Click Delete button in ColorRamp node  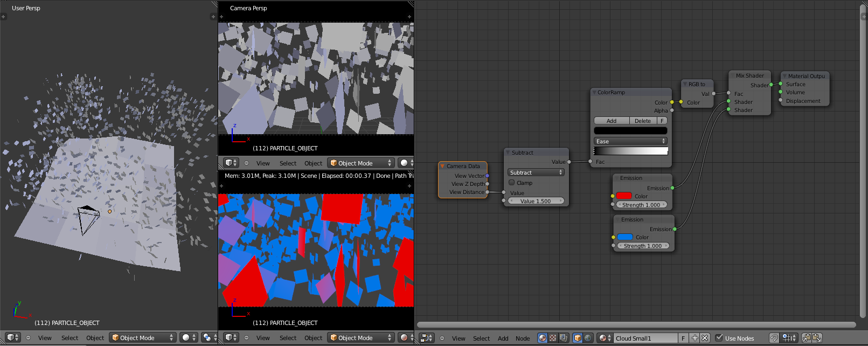(643, 121)
